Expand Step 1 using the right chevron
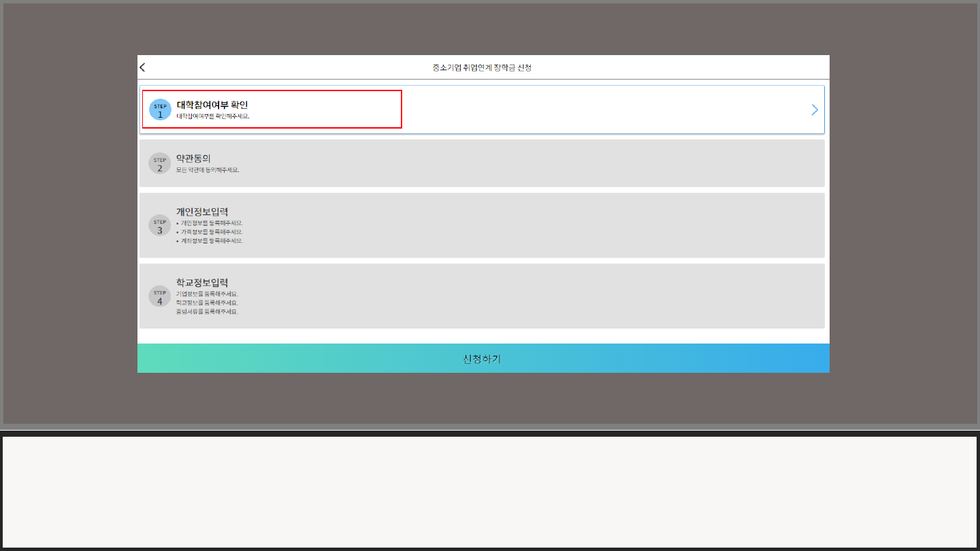Screen dimensions: 980x551 [815, 110]
